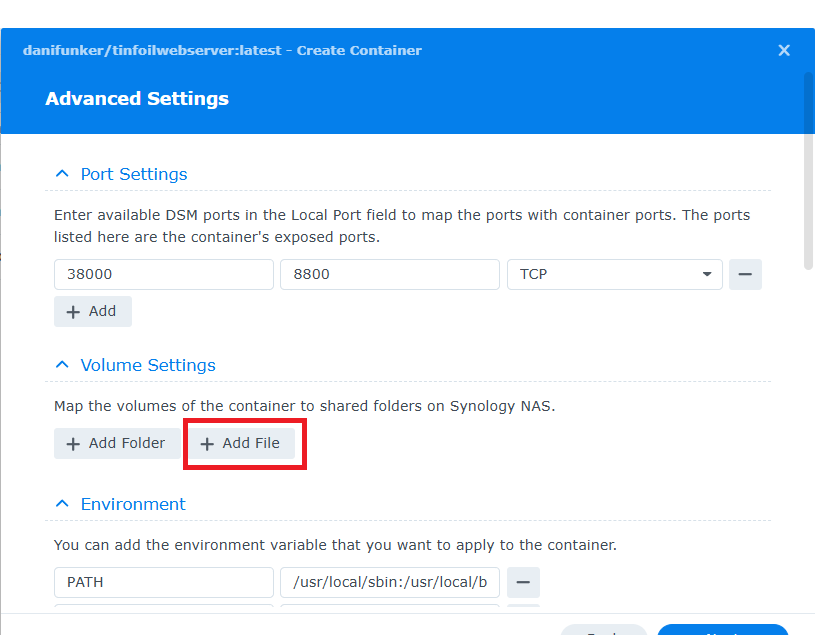
Task: Close the Create Container dialog
Action: coord(784,50)
